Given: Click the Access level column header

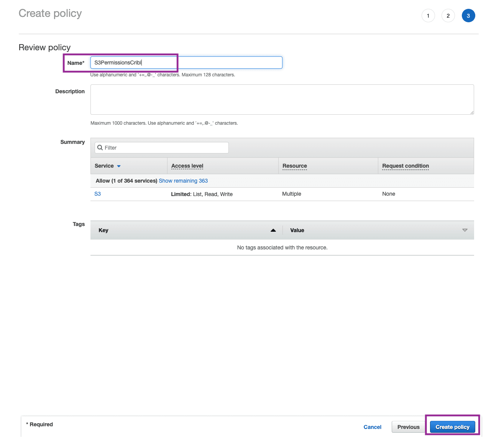Looking at the screenshot, I should [x=187, y=166].
